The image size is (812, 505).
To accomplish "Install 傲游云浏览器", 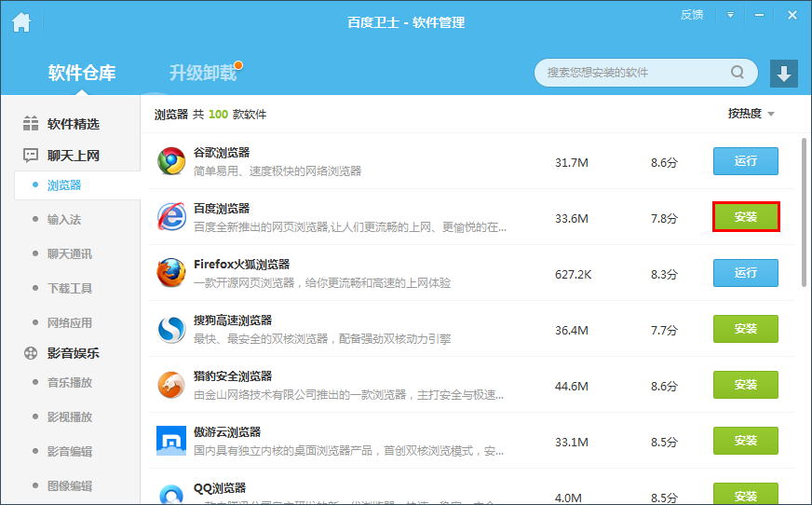I will click(x=746, y=441).
